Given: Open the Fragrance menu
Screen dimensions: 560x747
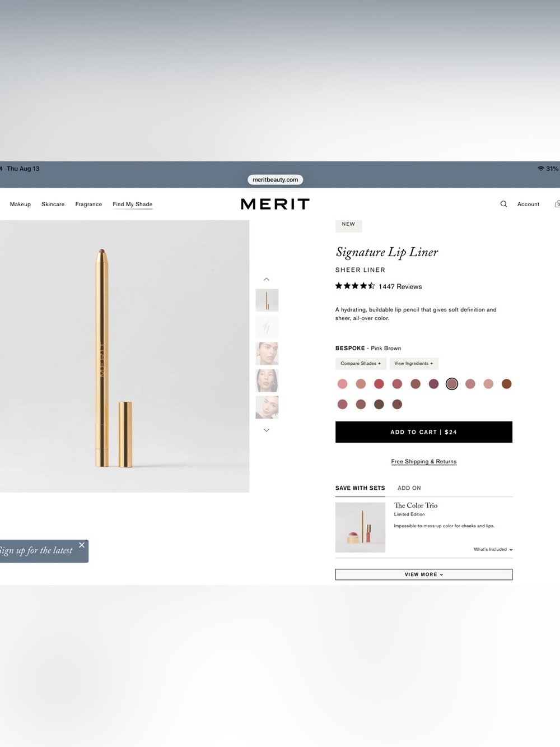Looking at the screenshot, I should tap(88, 204).
